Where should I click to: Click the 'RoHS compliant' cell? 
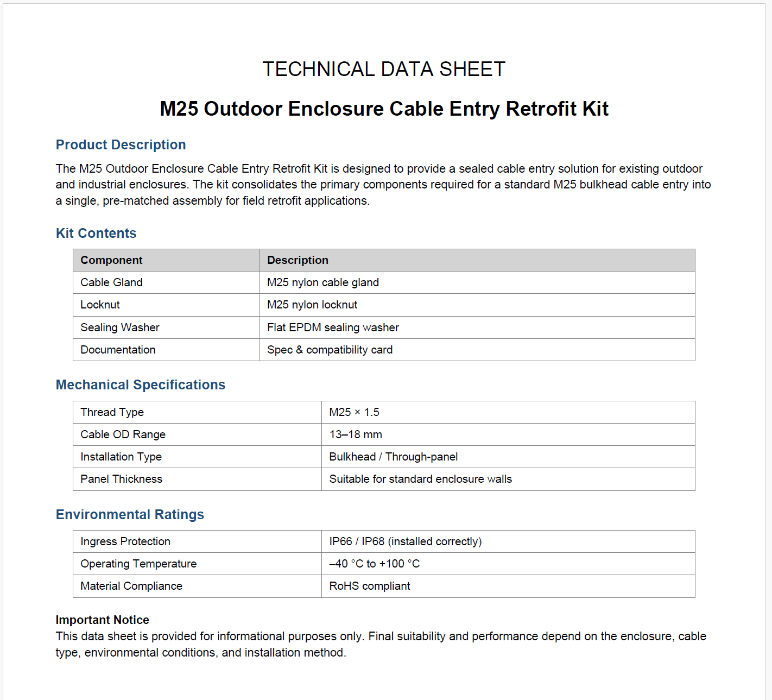[369, 586]
